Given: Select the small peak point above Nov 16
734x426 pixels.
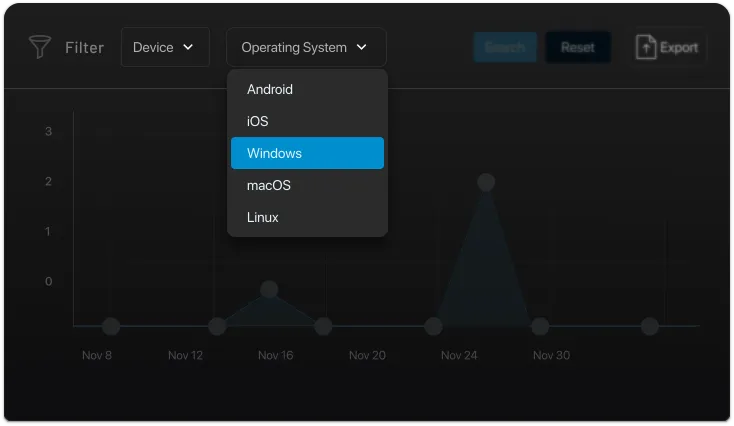Looking at the screenshot, I should pyautogui.click(x=269, y=290).
